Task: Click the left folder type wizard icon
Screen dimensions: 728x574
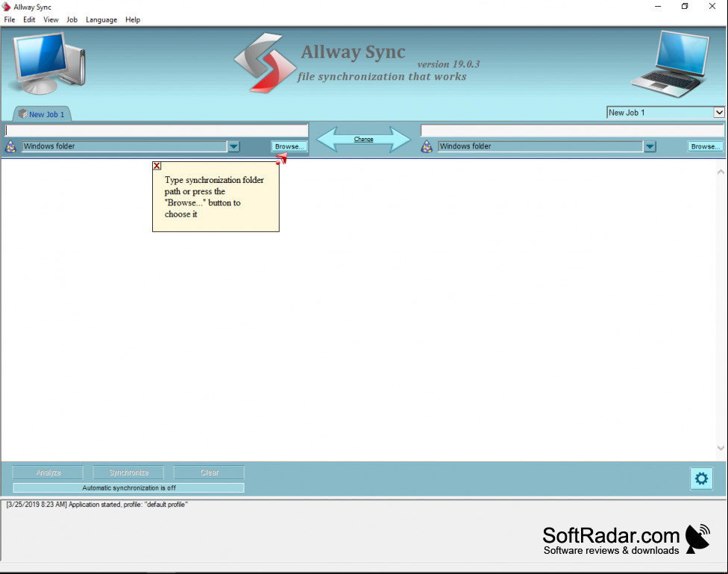Action: (10, 147)
